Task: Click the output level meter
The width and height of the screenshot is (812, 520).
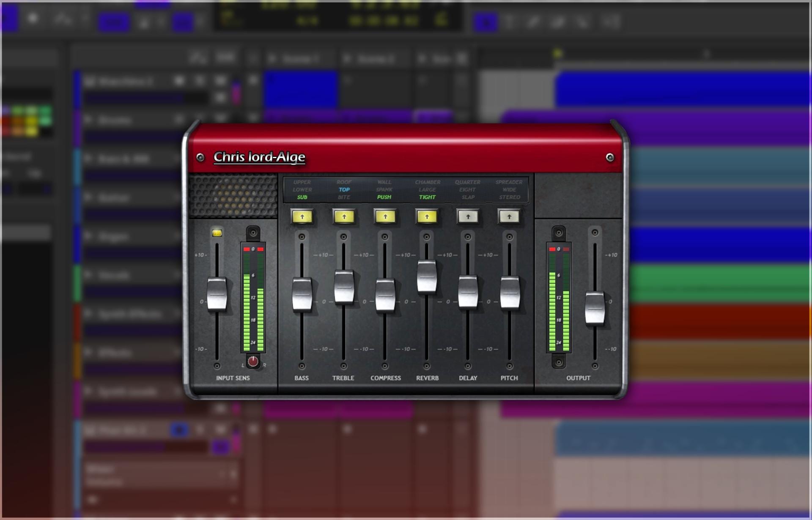Action: point(559,298)
